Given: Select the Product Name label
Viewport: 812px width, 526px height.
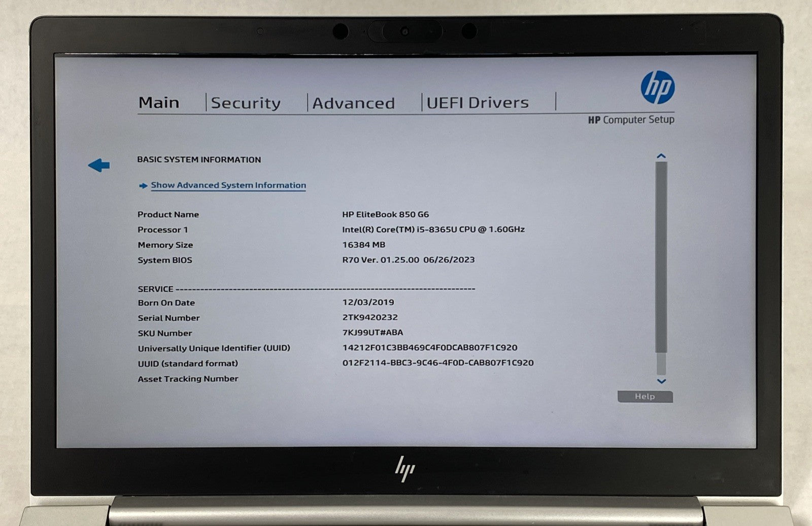Looking at the screenshot, I should (x=168, y=214).
